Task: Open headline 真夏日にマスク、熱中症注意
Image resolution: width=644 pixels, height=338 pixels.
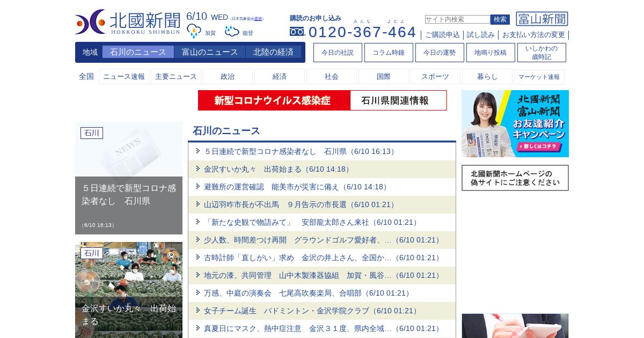Action: pos(323,328)
